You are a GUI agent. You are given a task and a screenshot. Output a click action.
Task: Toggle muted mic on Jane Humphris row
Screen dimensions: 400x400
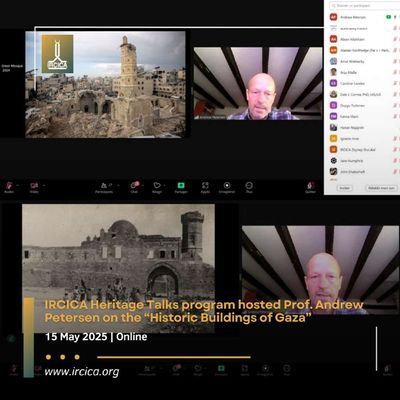pos(396,161)
